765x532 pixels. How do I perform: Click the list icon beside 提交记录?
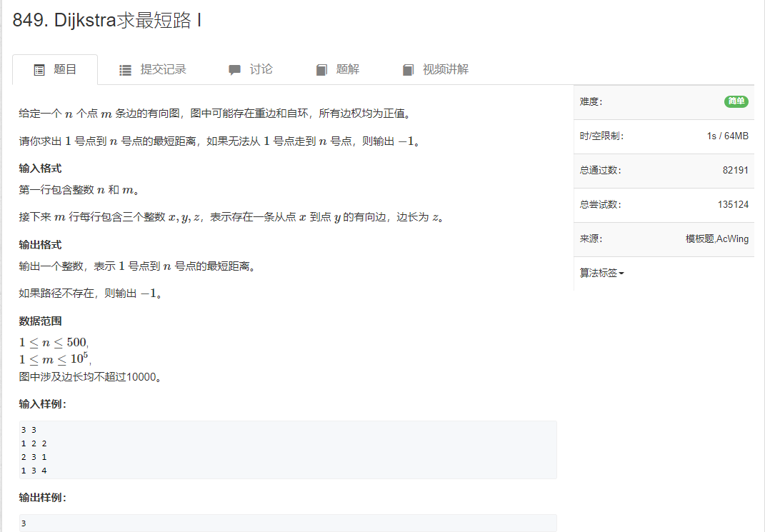(x=125, y=69)
